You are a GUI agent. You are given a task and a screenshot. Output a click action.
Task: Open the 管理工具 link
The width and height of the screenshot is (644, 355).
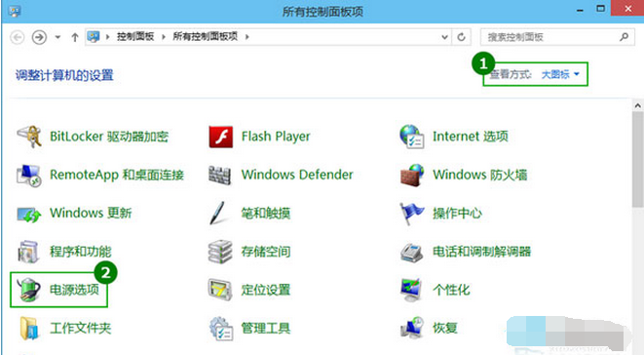pos(266,328)
